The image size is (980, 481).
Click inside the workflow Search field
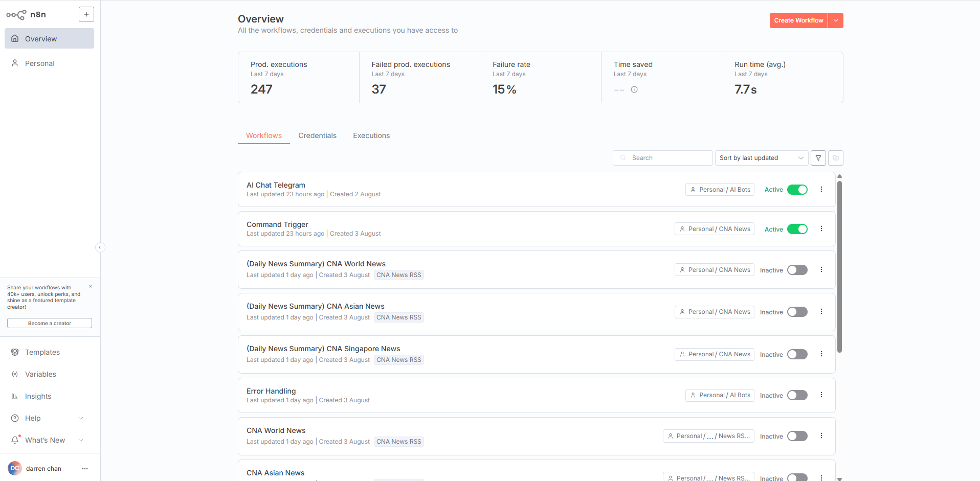coord(662,157)
